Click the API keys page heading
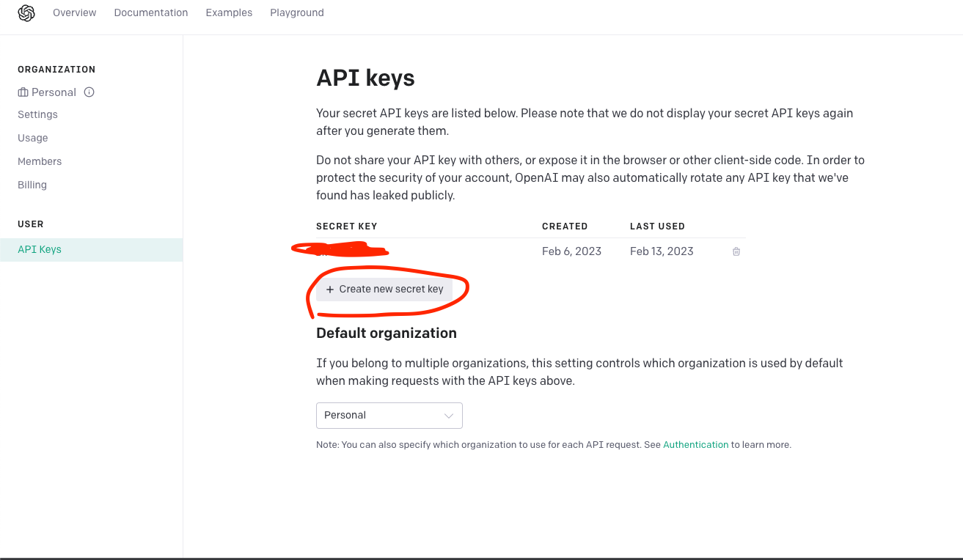 (x=365, y=78)
